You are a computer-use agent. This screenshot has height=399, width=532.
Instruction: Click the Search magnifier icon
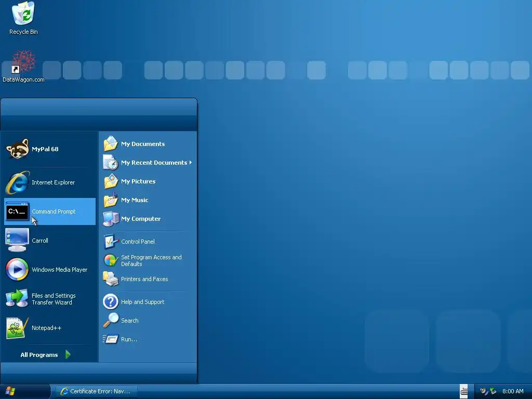coord(111,320)
